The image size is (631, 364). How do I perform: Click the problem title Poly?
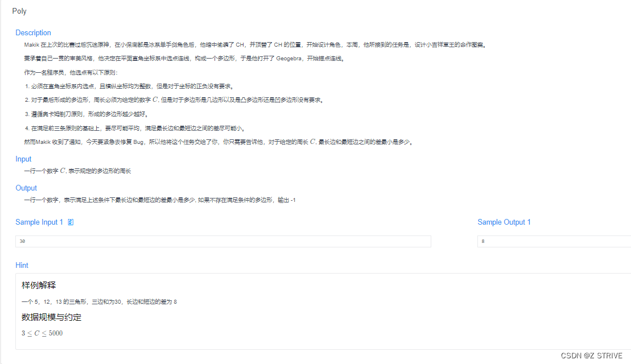click(19, 10)
